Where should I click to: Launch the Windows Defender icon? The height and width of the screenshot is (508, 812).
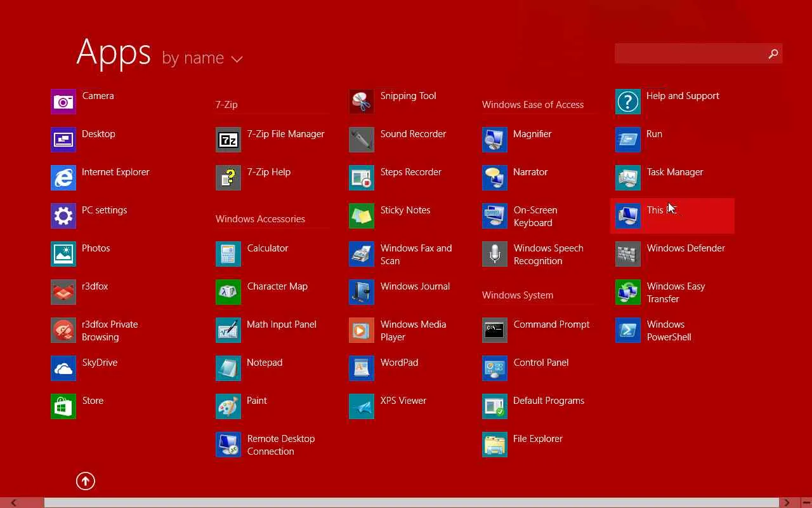coord(628,254)
